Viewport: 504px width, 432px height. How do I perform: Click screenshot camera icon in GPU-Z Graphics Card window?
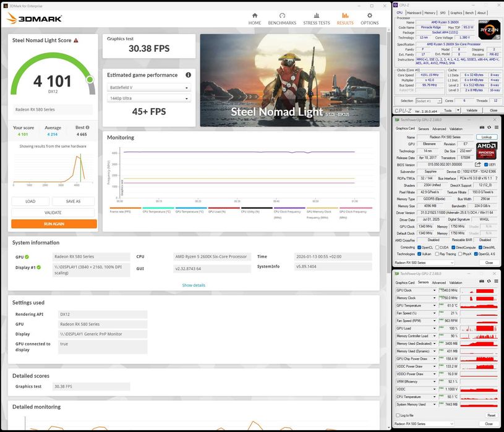point(482,127)
